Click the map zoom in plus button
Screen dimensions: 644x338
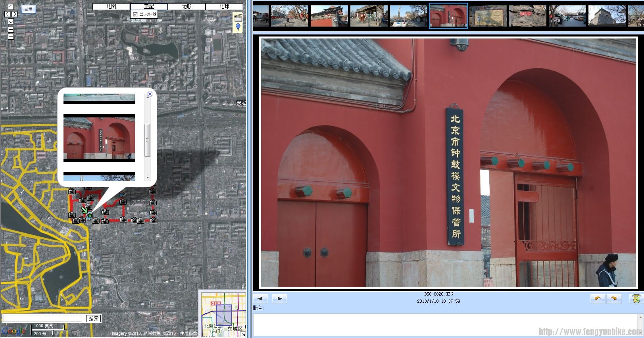pyautogui.click(x=11, y=29)
